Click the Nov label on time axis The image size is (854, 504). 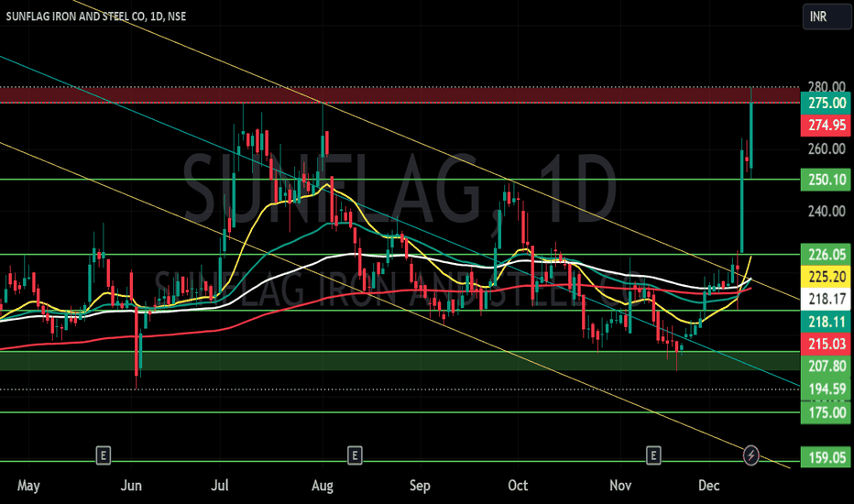click(x=620, y=486)
